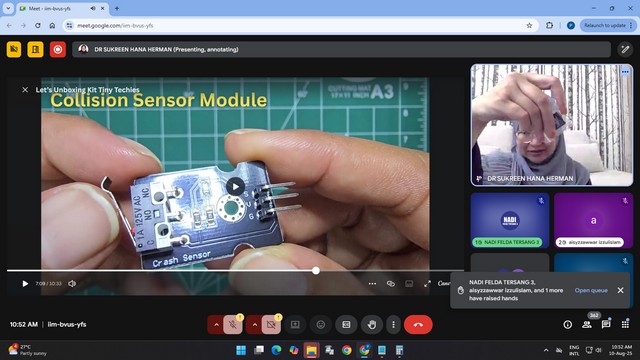Toggle the camera on/off button
Screen dimensions: 640x360
(271, 325)
